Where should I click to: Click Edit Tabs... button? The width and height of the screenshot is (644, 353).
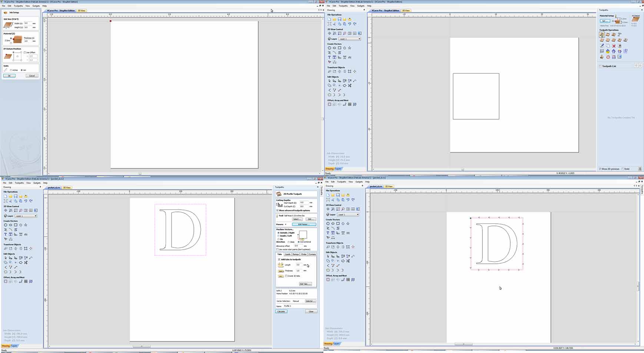[x=305, y=284]
